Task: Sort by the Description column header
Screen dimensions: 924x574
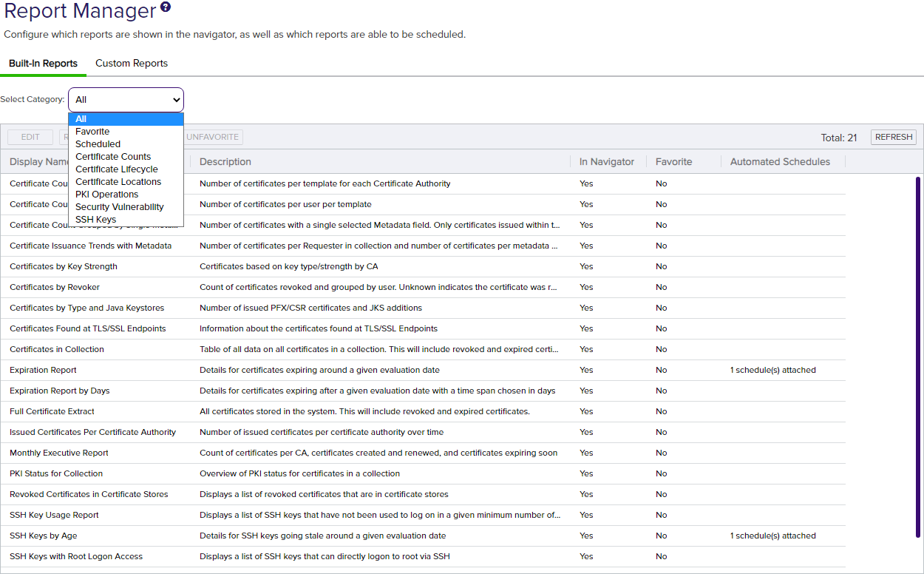Action: coord(225,162)
